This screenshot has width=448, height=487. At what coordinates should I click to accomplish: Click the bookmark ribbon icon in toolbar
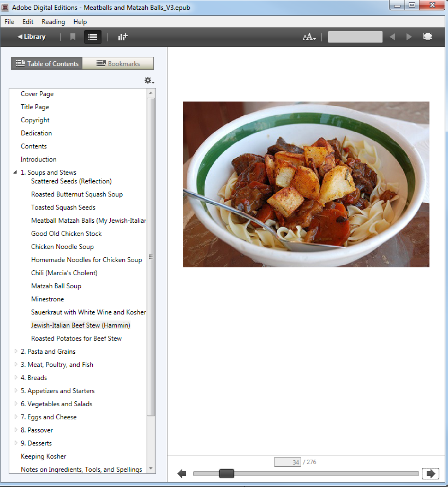[x=73, y=37]
